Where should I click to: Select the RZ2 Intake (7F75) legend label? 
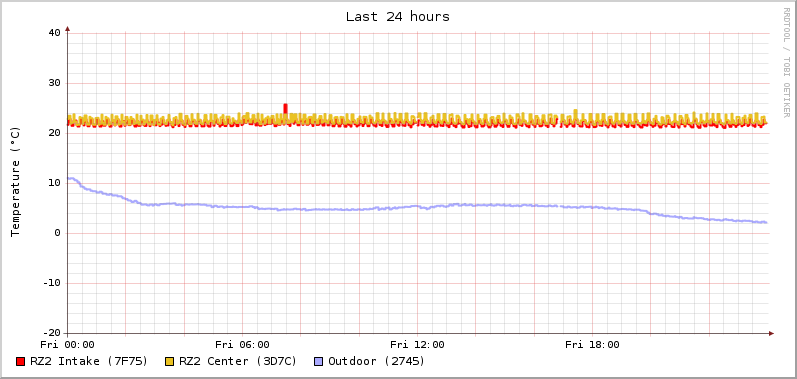pos(89,361)
